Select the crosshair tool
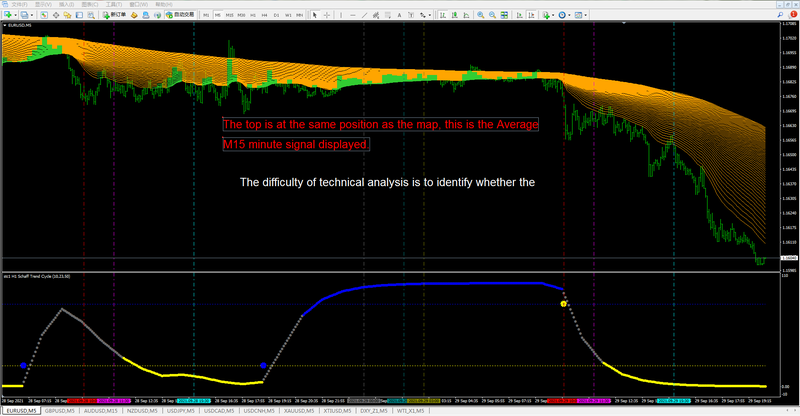The height and width of the screenshot is (416, 800). point(327,15)
